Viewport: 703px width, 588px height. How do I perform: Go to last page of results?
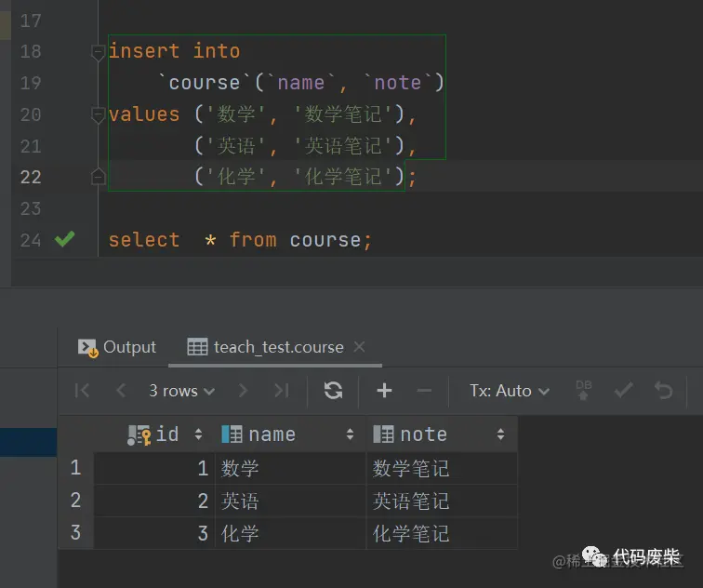[282, 391]
